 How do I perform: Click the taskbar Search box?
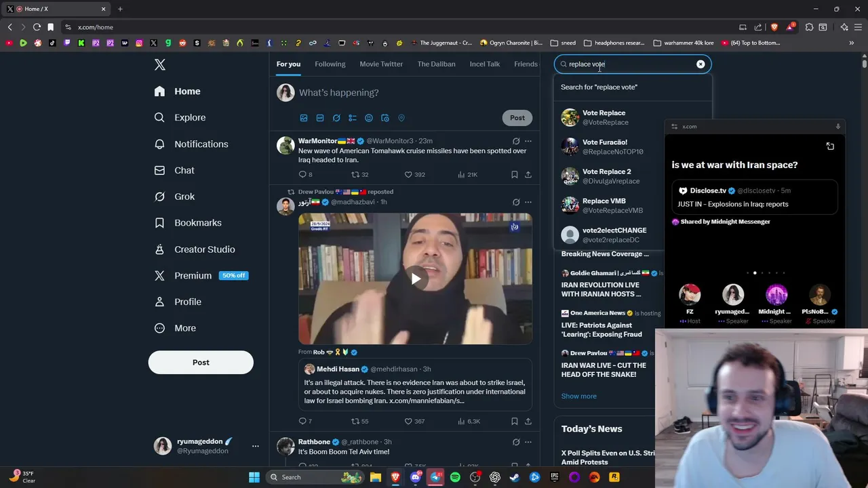316,477
